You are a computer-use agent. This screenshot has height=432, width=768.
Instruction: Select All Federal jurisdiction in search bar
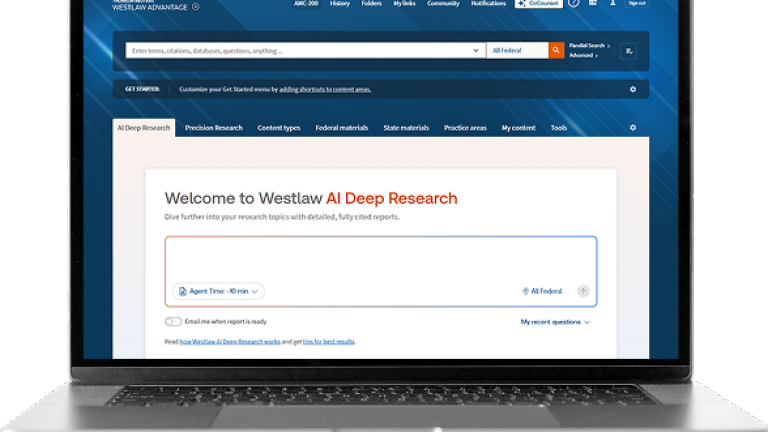[x=515, y=50]
